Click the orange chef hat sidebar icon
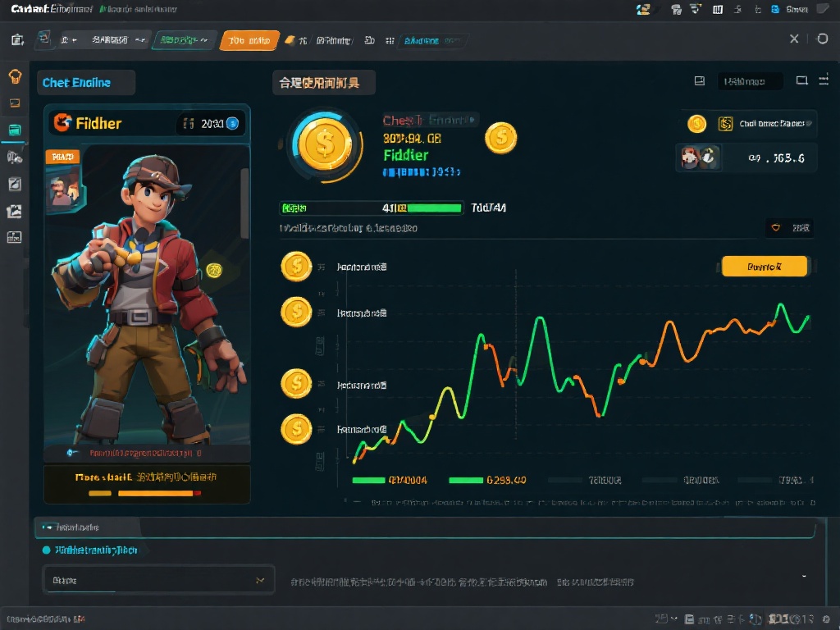840x630 pixels. coord(15,77)
